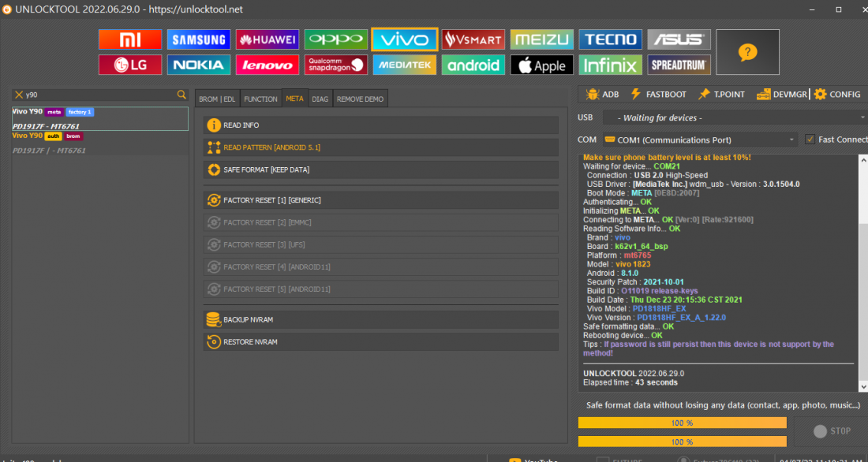Select the OPPO brand logo
Image resolution: width=868 pixels, height=462 pixels.
pyautogui.click(x=336, y=39)
